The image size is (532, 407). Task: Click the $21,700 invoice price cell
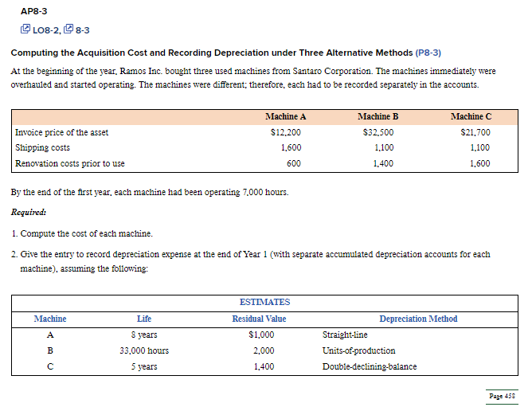(x=475, y=132)
